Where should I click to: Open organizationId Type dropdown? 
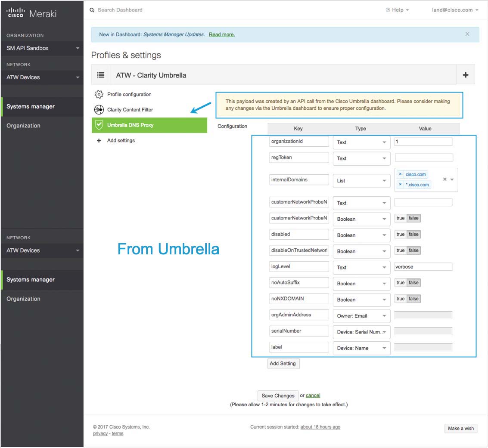point(361,142)
